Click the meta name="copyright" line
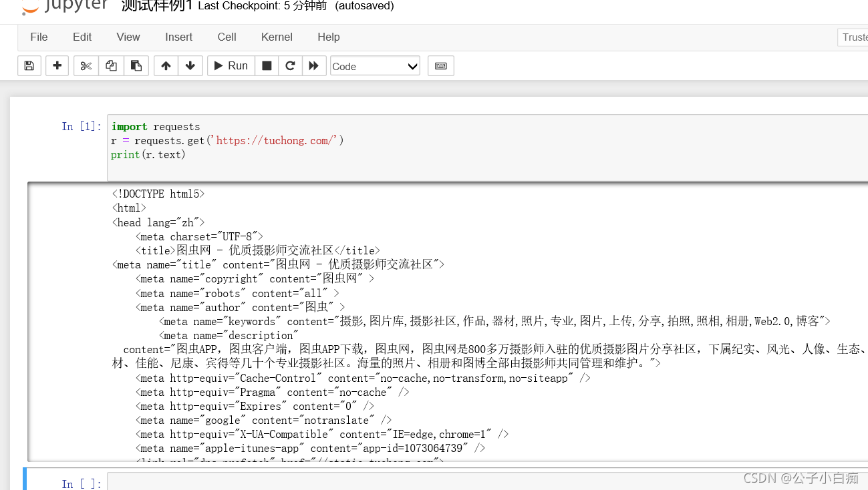The height and width of the screenshot is (490, 868). click(255, 278)
